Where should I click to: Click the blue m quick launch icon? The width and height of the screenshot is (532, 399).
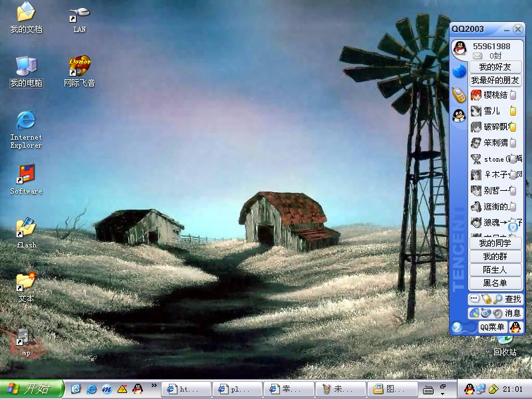pos(107,389)
